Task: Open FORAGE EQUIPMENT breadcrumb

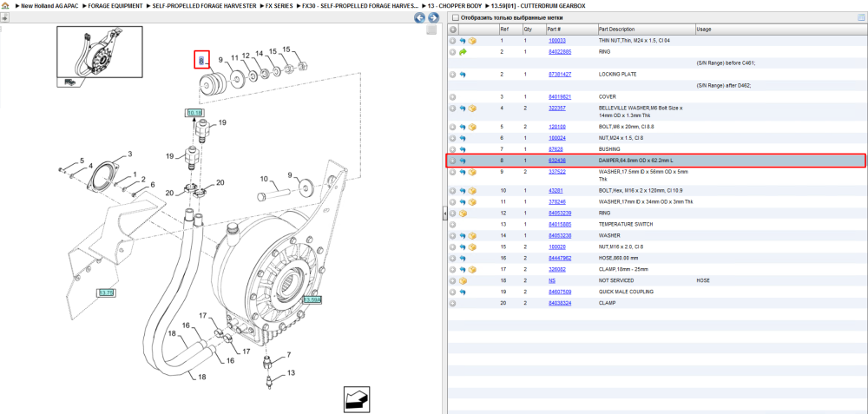Action: click(115, 5)
